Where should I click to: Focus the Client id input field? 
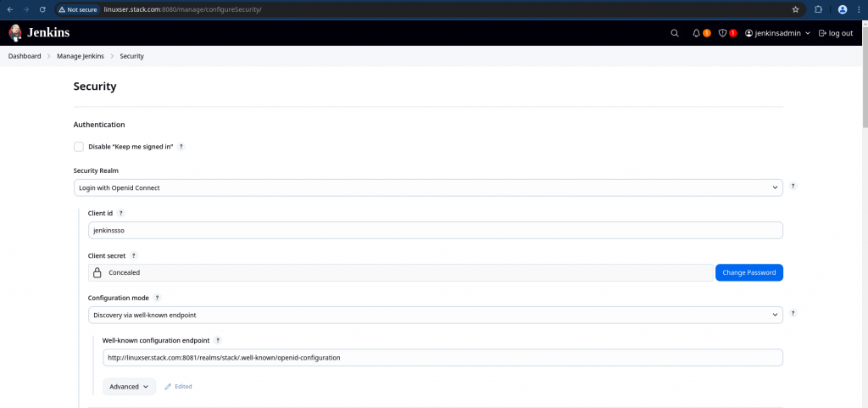(435, 231)
